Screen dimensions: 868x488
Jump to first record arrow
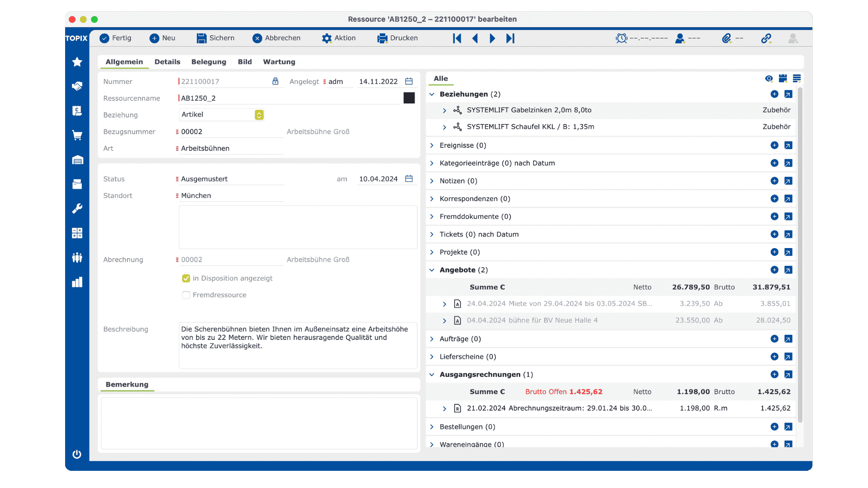457,38
